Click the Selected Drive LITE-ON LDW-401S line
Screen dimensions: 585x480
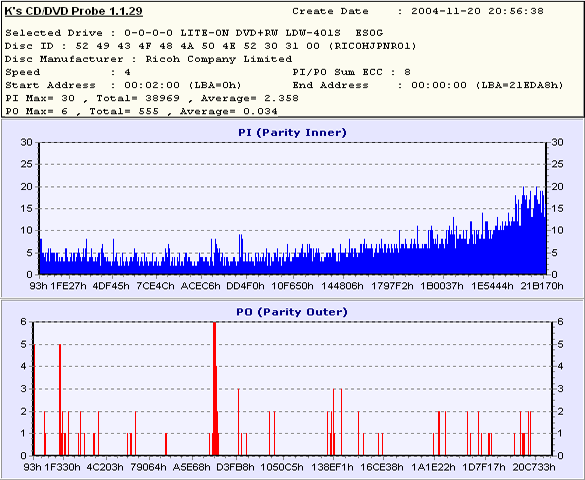[194, 33]
